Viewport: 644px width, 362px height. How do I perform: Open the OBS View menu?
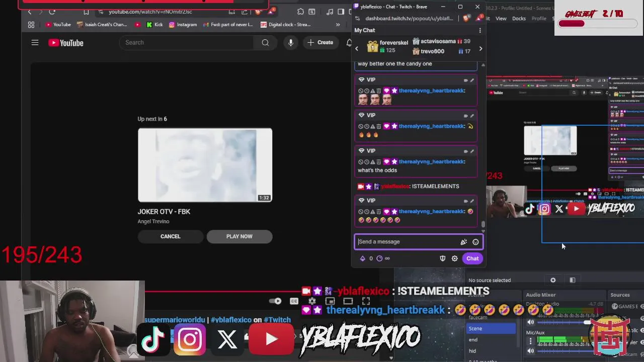pyautogui.click(x=501, y=19)
